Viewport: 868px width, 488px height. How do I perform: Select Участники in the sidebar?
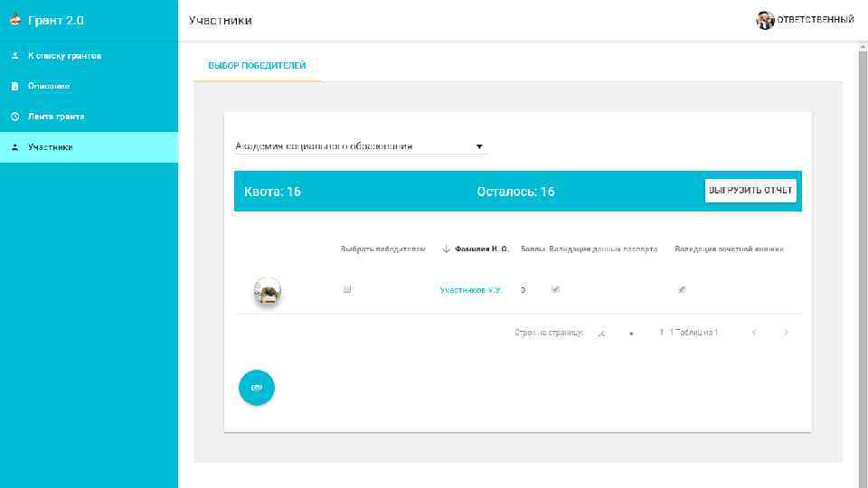click(x=89, y=147)
